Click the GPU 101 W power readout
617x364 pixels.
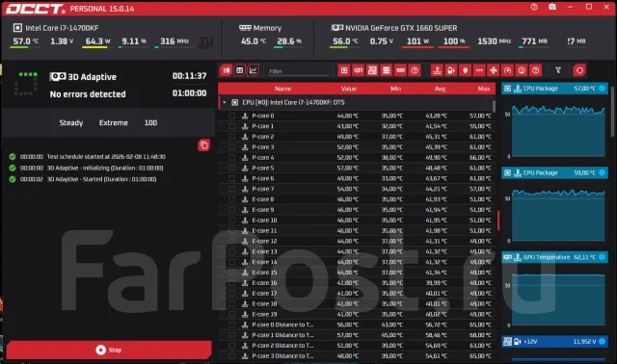[417, 41]
